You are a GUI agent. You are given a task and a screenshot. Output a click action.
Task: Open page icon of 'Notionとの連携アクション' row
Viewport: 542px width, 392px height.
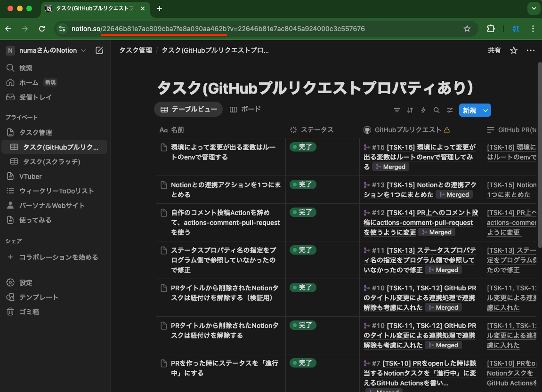click(164, 185)
